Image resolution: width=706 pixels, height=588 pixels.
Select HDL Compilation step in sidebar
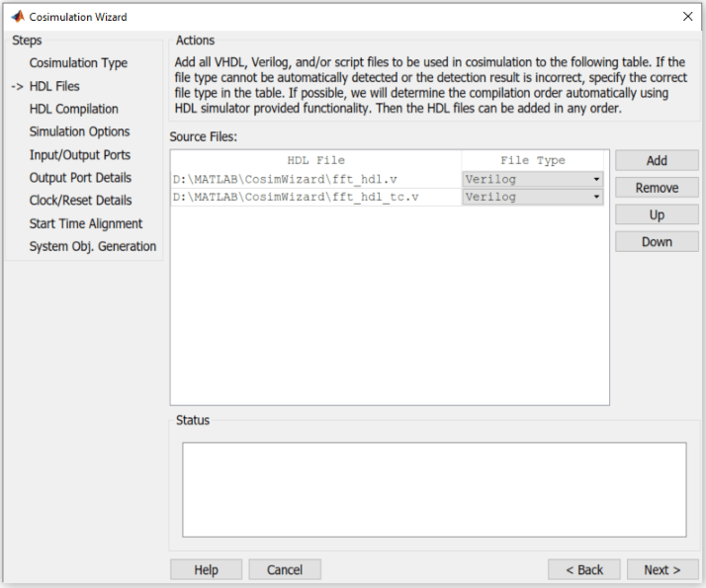pos(74,109)
